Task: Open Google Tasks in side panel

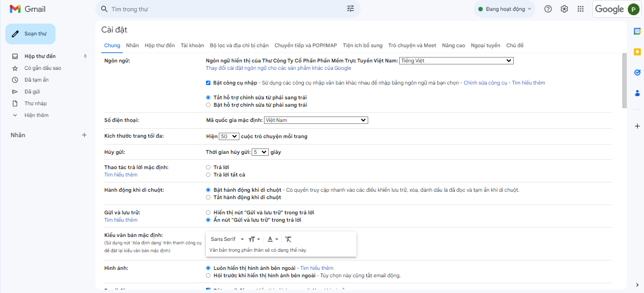Action: pyautogui.click(x=637, y=72)
